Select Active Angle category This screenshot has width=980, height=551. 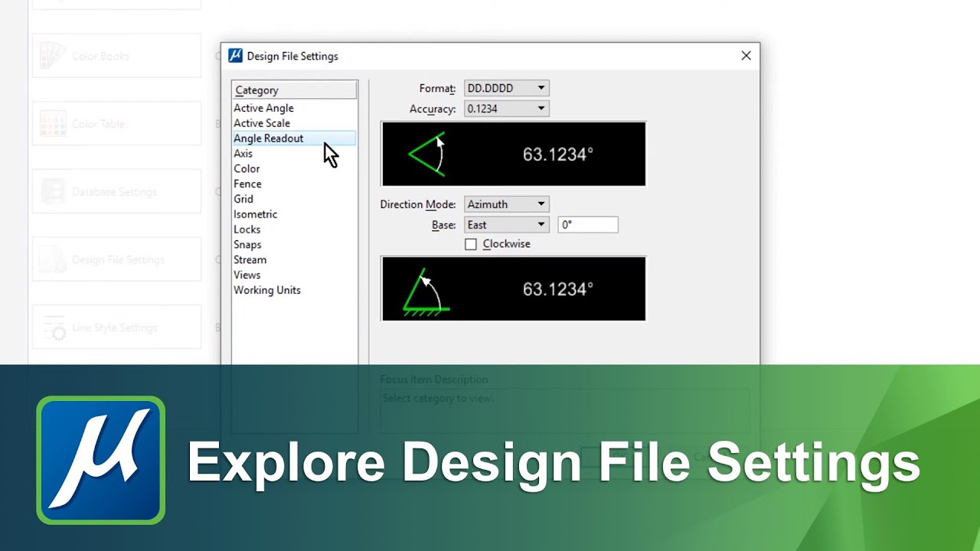pos(294,108)
